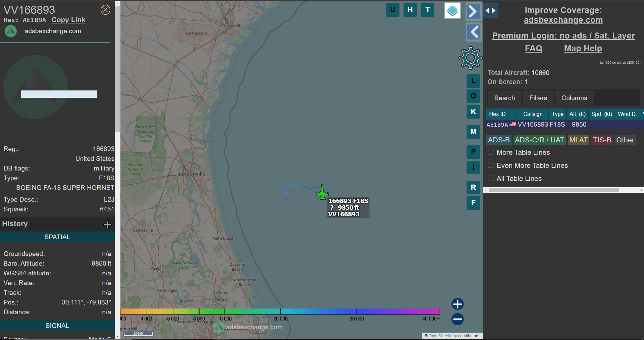Click the table horizontal scrollbar thumb

(554, 190)
